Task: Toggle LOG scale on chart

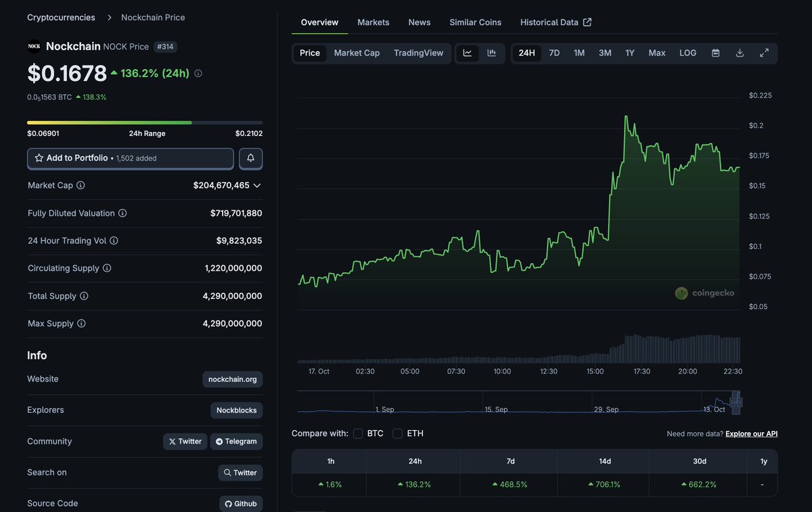Action: point(687,53)
